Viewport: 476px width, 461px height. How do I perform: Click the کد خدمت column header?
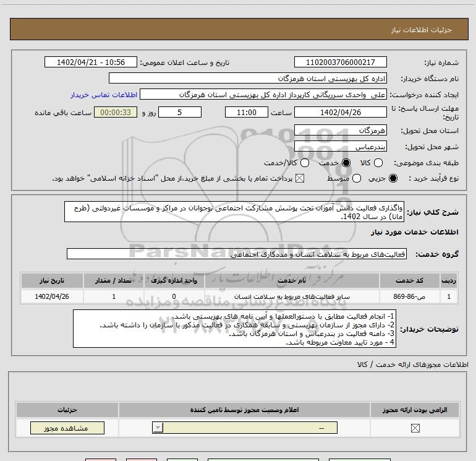click(409, 280)
